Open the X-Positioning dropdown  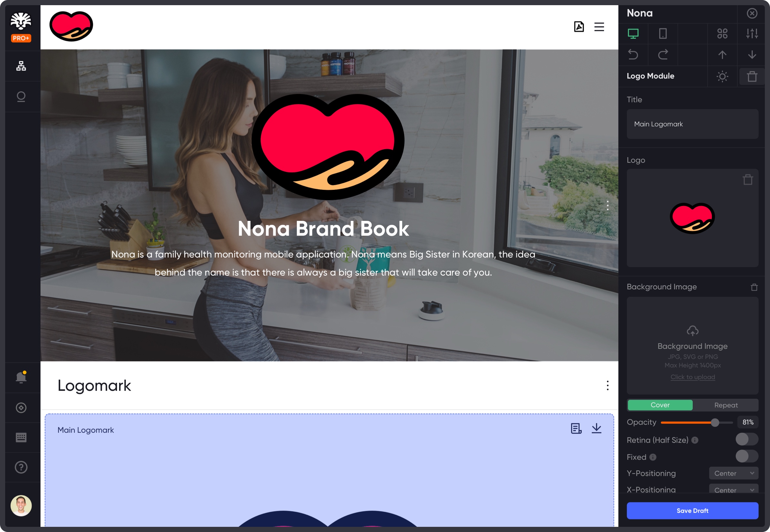733,490
